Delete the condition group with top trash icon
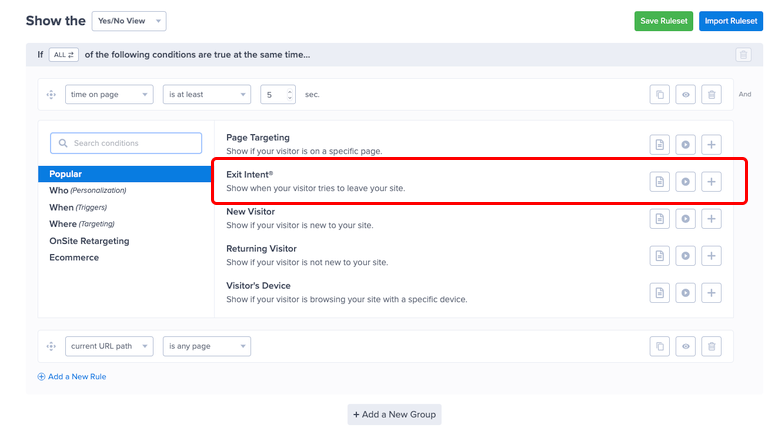 point(743,54)
